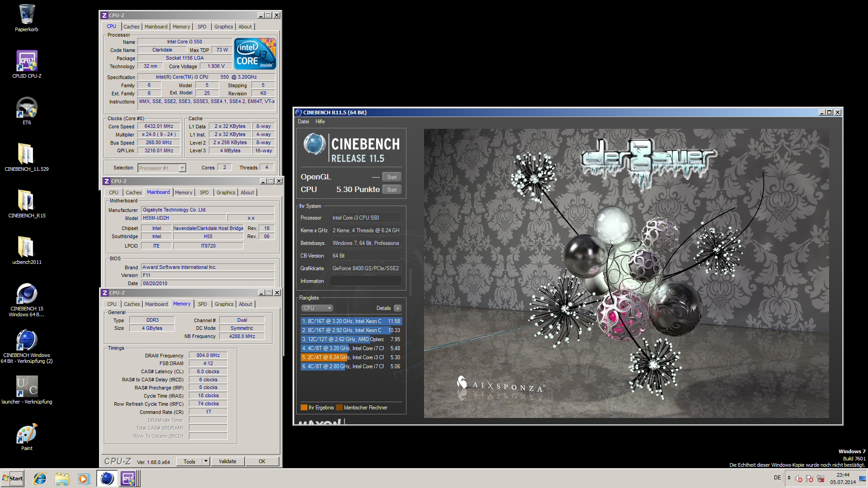Open the Papierkorb recycle bin icon

(x=27, y=18)
